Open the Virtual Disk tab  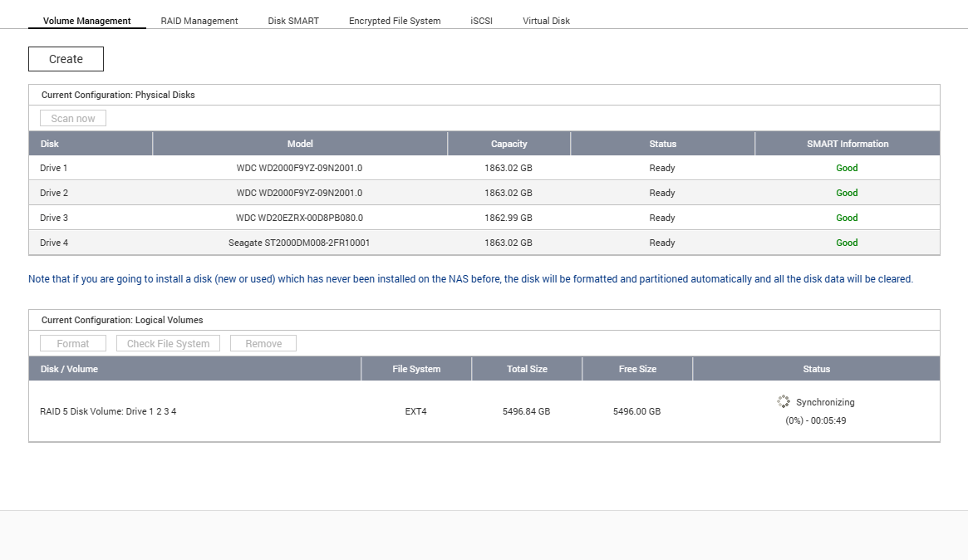[546, 21]
